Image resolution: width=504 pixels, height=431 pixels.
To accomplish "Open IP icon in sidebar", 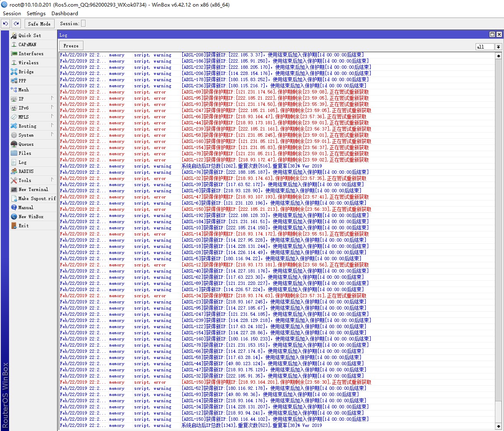I will [14, 99].
